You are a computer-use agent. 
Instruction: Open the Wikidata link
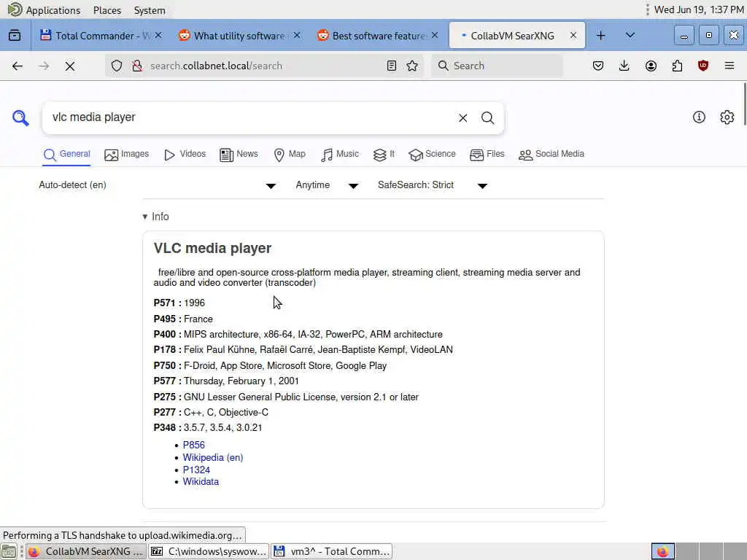click(201, 481)
